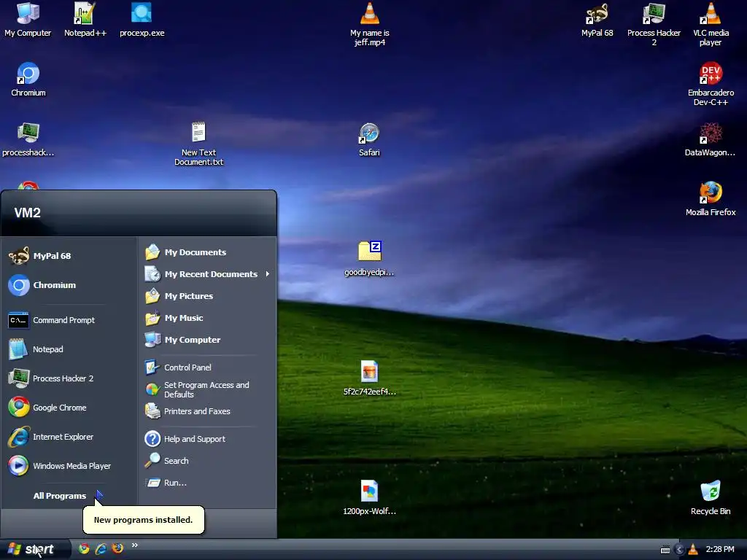This screenshot has height=560, width=747.
Task: Open Printers and Faxes
Action: coord(208,411)
